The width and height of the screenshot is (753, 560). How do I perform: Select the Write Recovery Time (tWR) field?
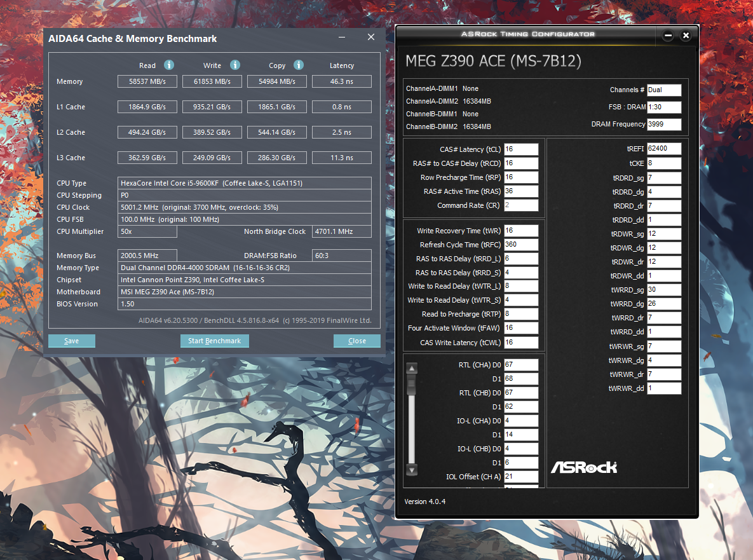521,231
